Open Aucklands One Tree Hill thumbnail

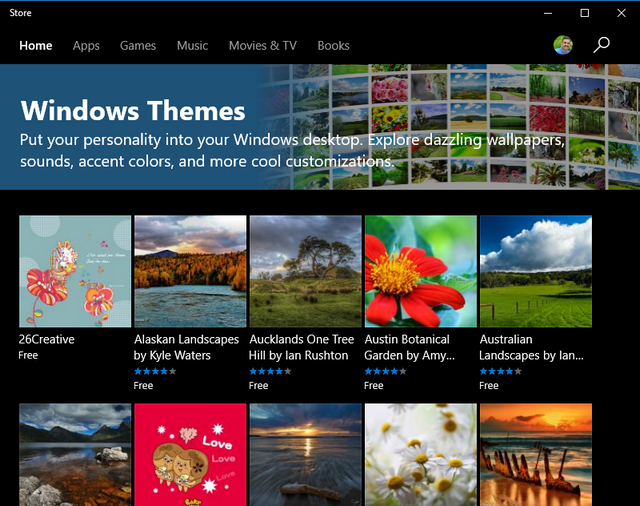pos(305,271)
